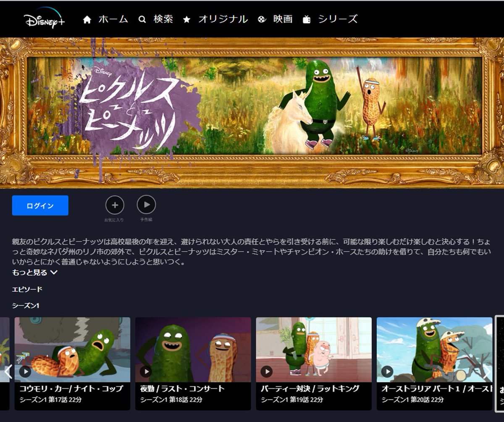
Task: Add to favorites with the plus icon
Action: point(115,205)
